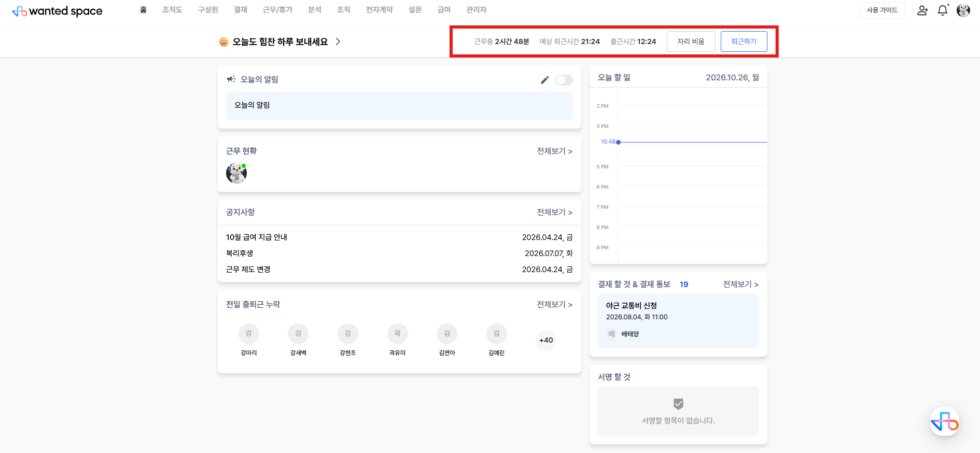View all 결재 할 것 & 결재 통보 items

[x=741, y=285]
